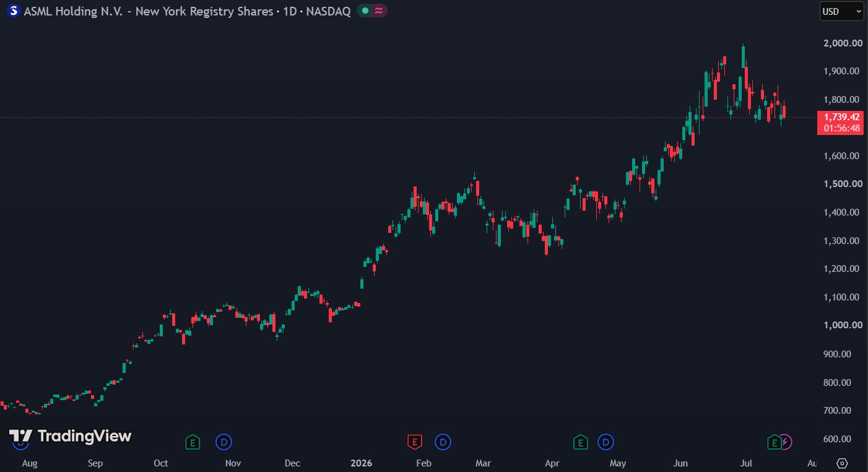Click the Jul label on time axis
Image resolution: width=868 pixels, height=472 pixels.
click(x=747, y=463)
